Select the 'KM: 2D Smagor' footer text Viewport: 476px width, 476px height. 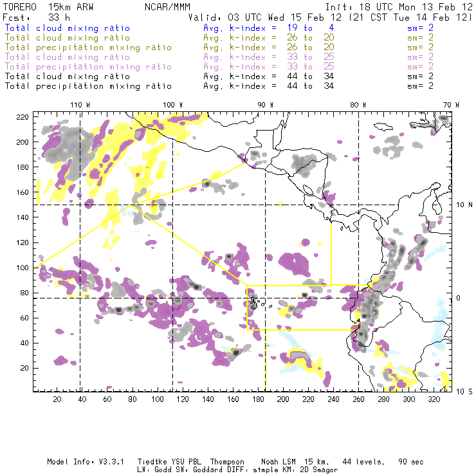coord(310,470)
